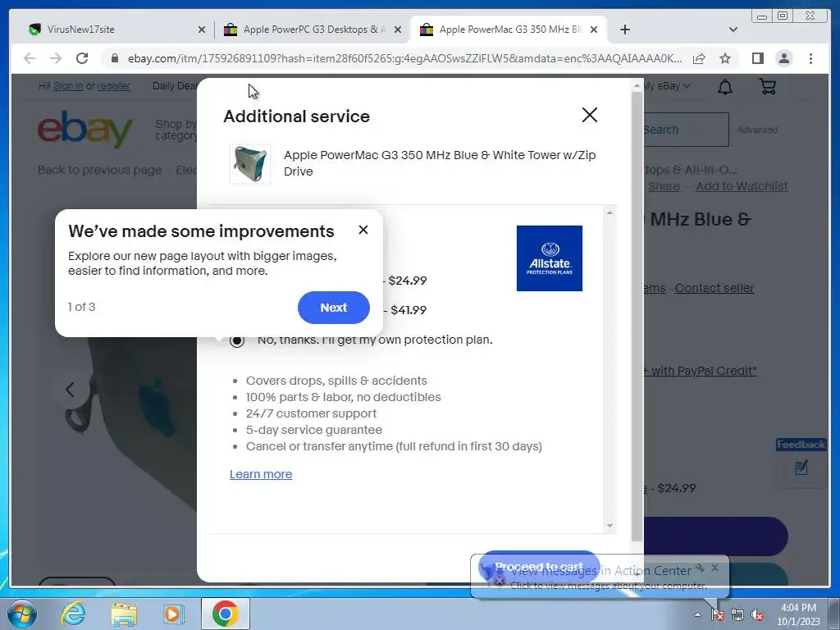Show previous product image arrow
840x630 pixels.
point(70,390)
